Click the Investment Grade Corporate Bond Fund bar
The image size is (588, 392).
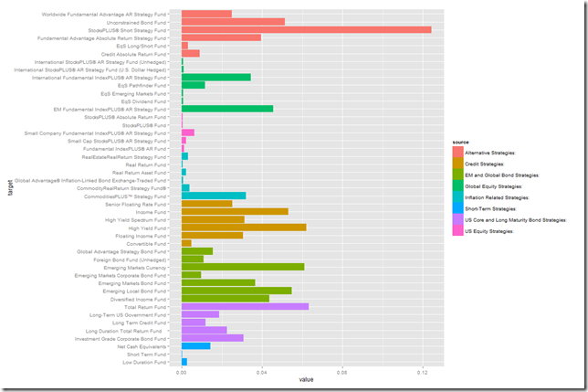click(x=212, y=338)
